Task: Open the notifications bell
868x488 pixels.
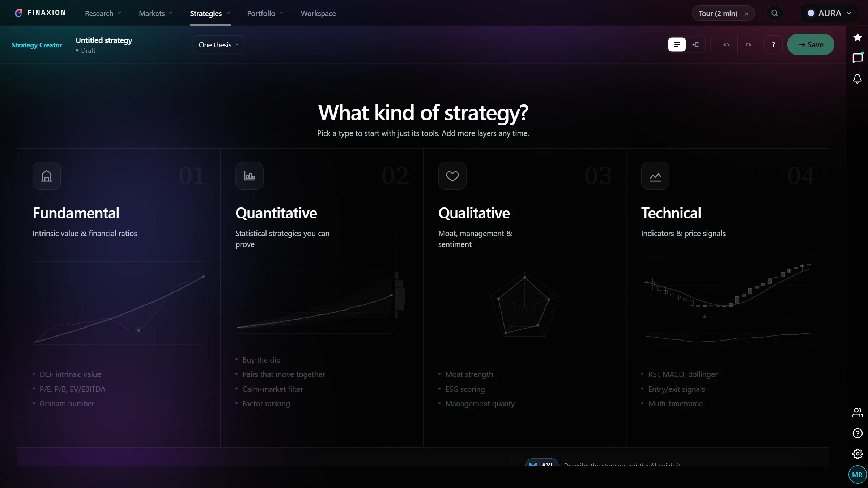Action: (858, 79)
